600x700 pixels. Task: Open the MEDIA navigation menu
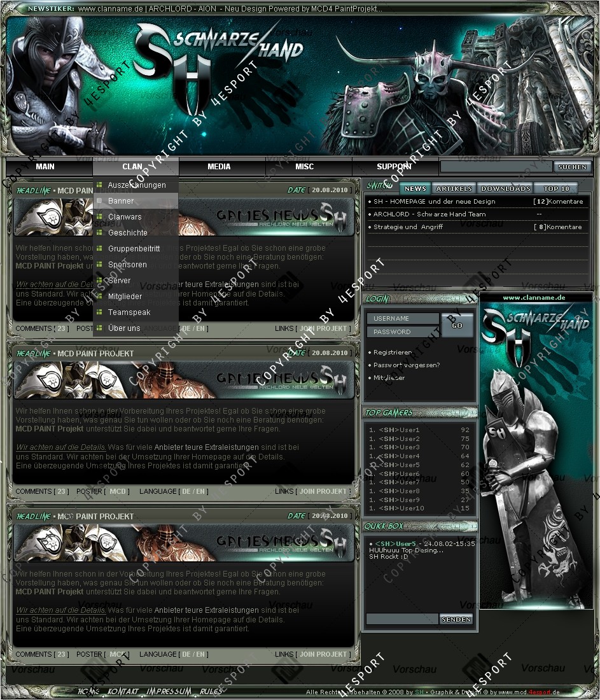219,167
